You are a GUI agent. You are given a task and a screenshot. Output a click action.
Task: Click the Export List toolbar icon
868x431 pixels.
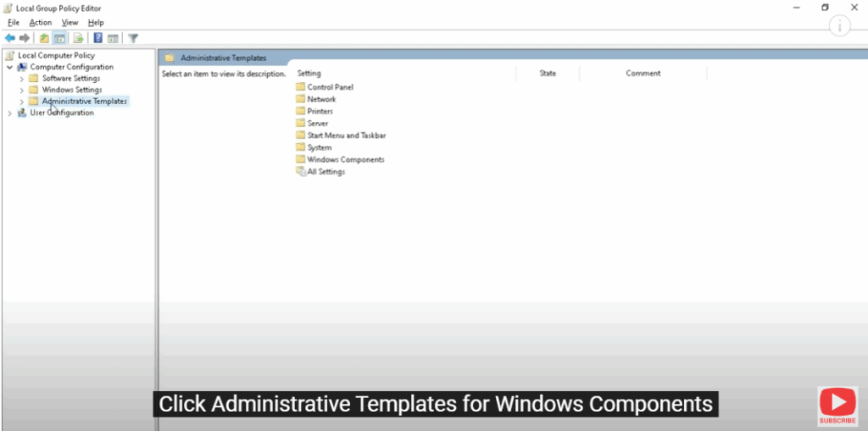[79, 38]
